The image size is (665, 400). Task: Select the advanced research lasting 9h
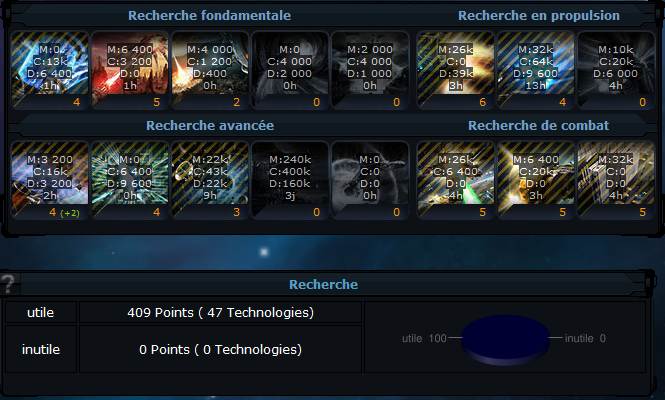(210, 180)
